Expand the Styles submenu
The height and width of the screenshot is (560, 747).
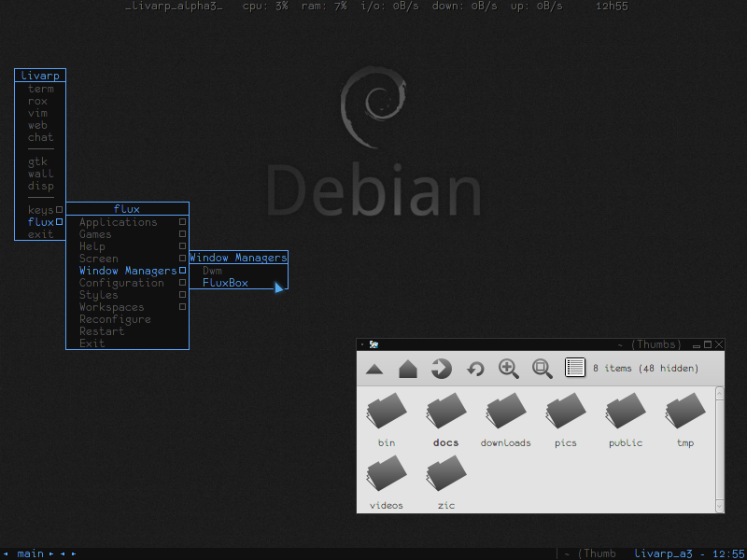182,295
